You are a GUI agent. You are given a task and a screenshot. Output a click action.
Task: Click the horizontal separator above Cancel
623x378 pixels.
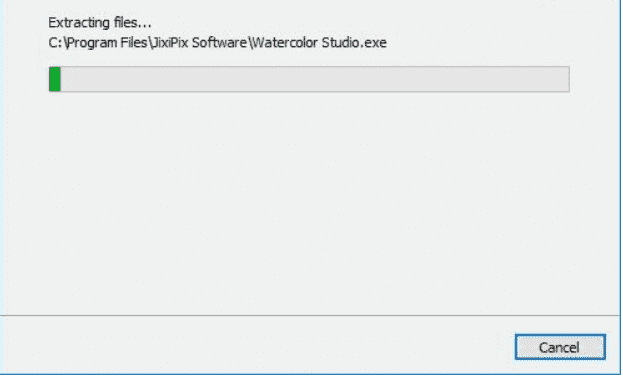coord(312,316)
